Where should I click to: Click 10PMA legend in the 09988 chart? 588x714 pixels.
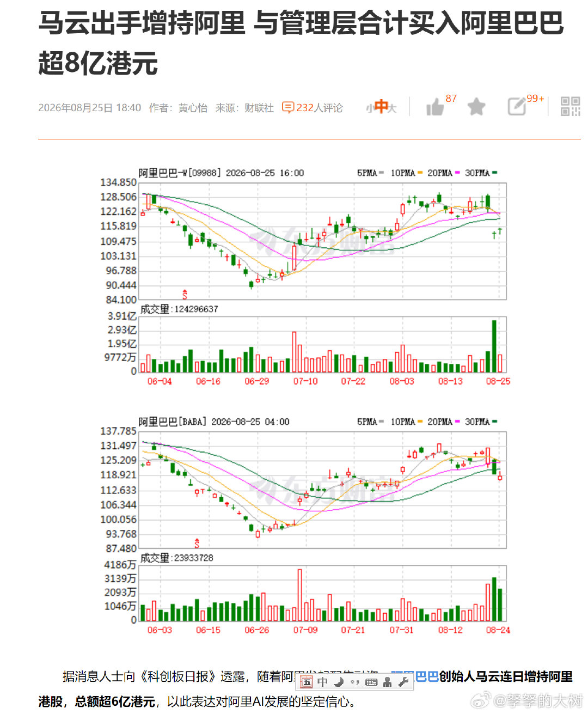pyautogui.click(x=406, y=173)
